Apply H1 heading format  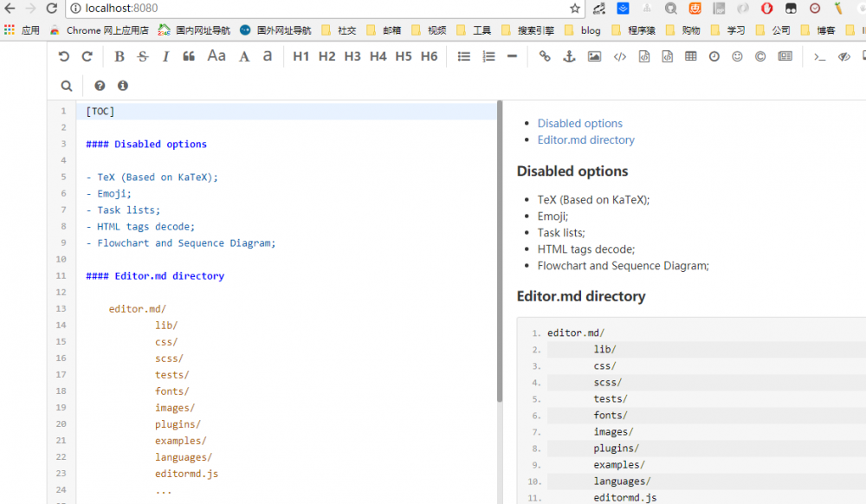click(x=301, y=55)
